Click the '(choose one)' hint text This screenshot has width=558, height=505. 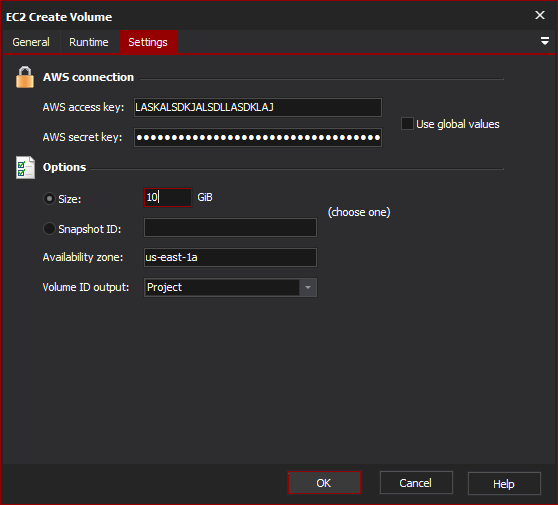pos(359,212)
